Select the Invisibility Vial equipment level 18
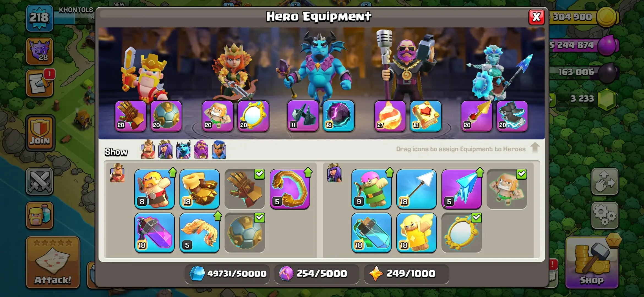 click(x=371, y=233)
